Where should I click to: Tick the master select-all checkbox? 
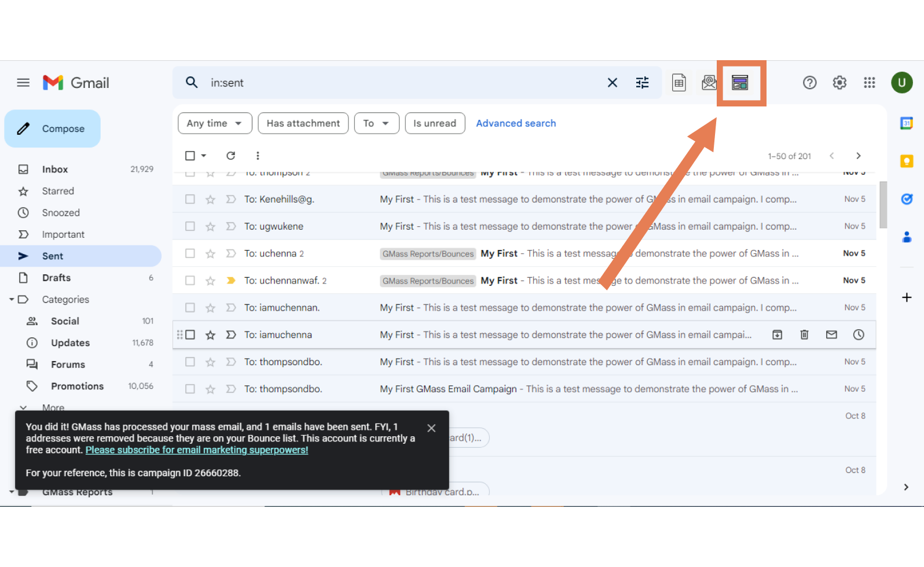tap(190, 156)
